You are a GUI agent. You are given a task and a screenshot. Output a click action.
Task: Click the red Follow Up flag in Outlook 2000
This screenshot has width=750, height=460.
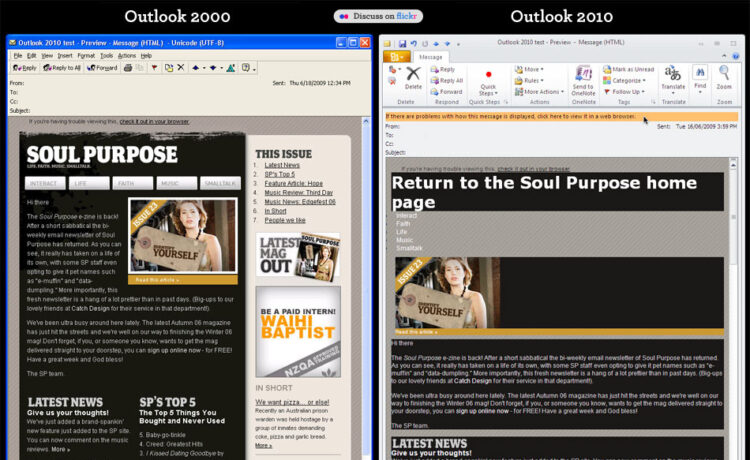point(154,68)
